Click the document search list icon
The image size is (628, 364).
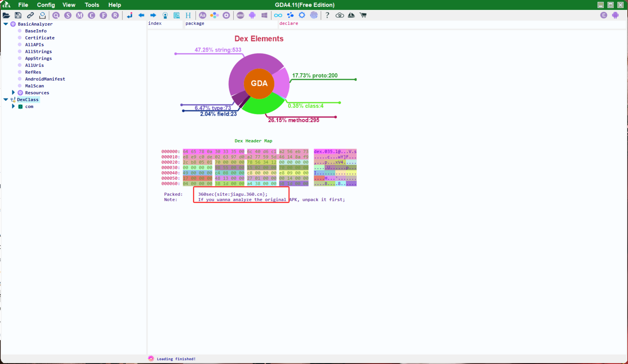(x=177, y=15)
